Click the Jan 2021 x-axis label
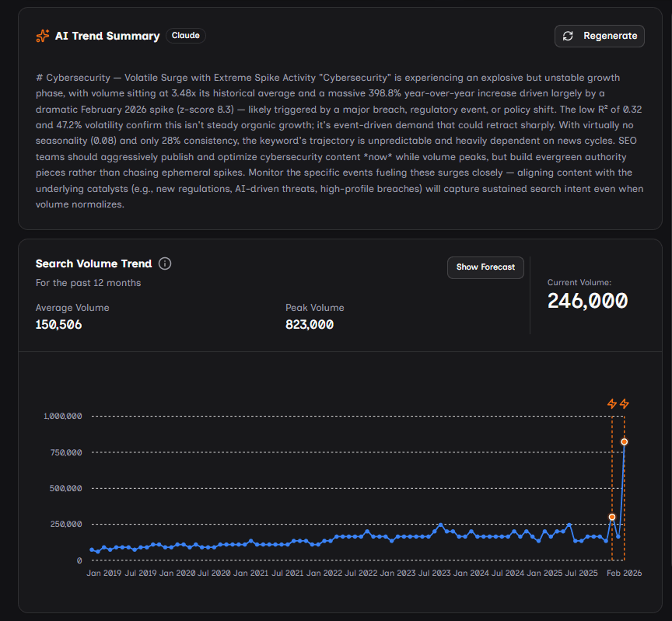This screenshot has width=672, height=621. pyautogui.click(x=250, y=573)
